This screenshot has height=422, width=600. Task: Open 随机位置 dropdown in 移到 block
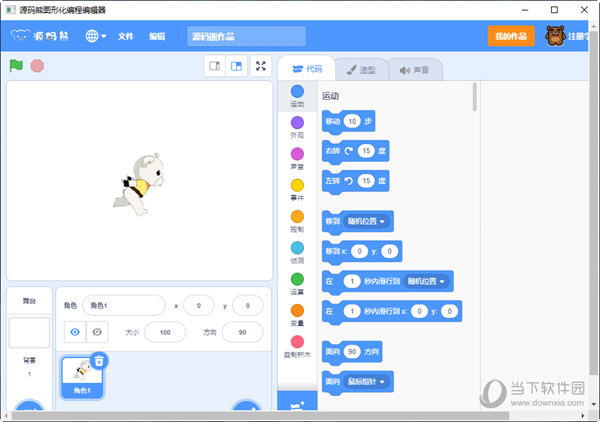366,222
